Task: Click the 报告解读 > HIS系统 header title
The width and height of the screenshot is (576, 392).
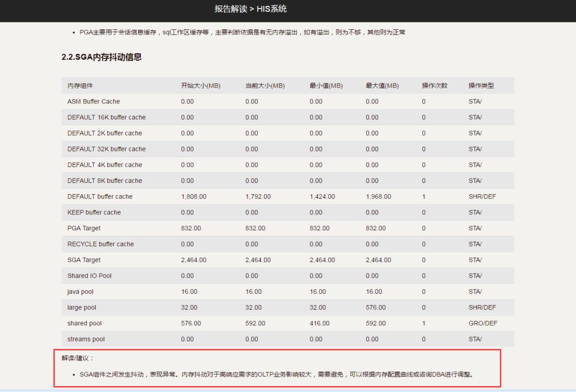Action: tap(251, 9)
